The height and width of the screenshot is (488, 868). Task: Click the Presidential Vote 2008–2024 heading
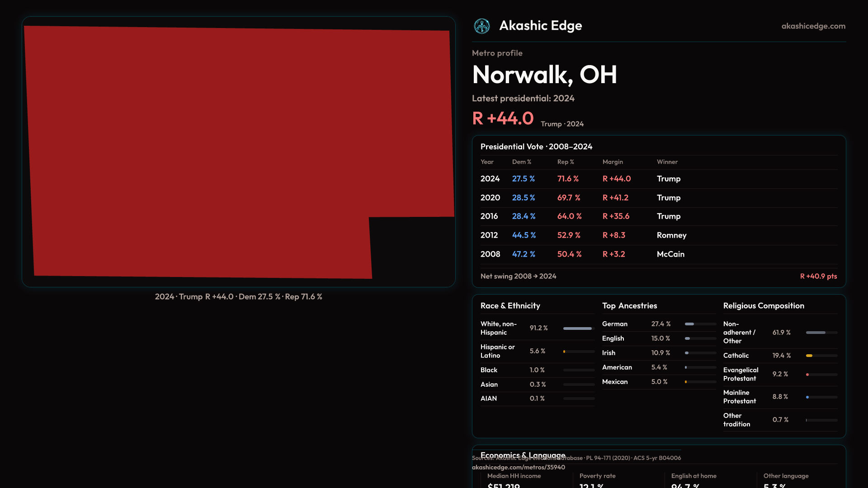(536, 146)
